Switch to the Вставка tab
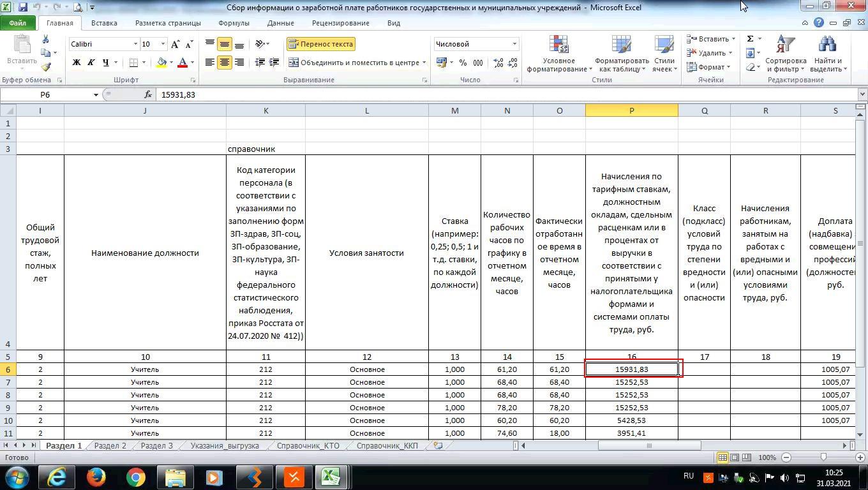This screenshot has width=868, height=490. [104, 23]
